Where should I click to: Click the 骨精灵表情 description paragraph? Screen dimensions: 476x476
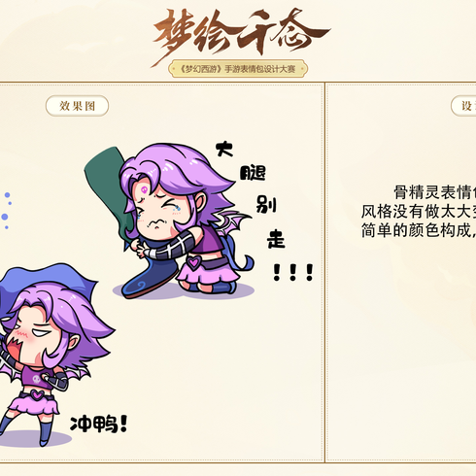click(x=419, y=212)
